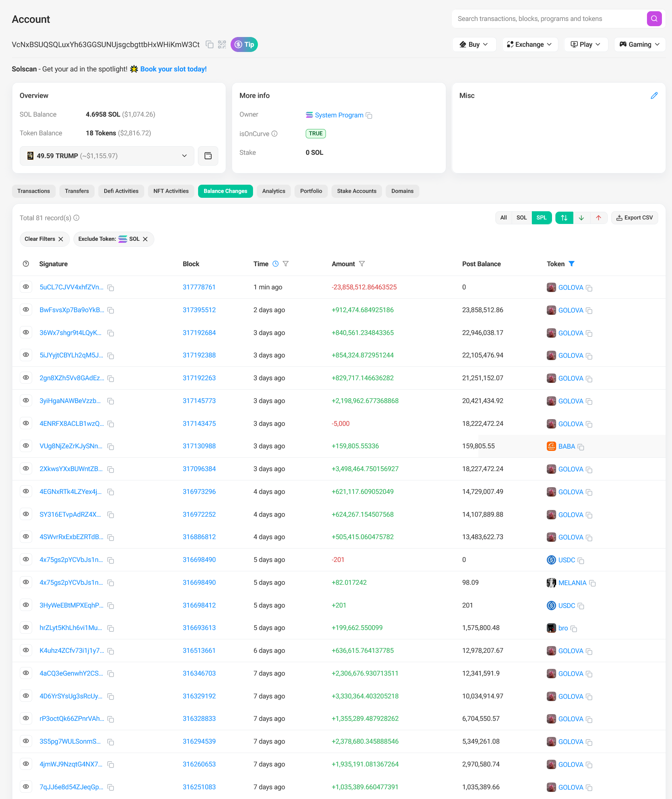Open the Buy dropdown

pyautogui.click(x=474, y=44)
